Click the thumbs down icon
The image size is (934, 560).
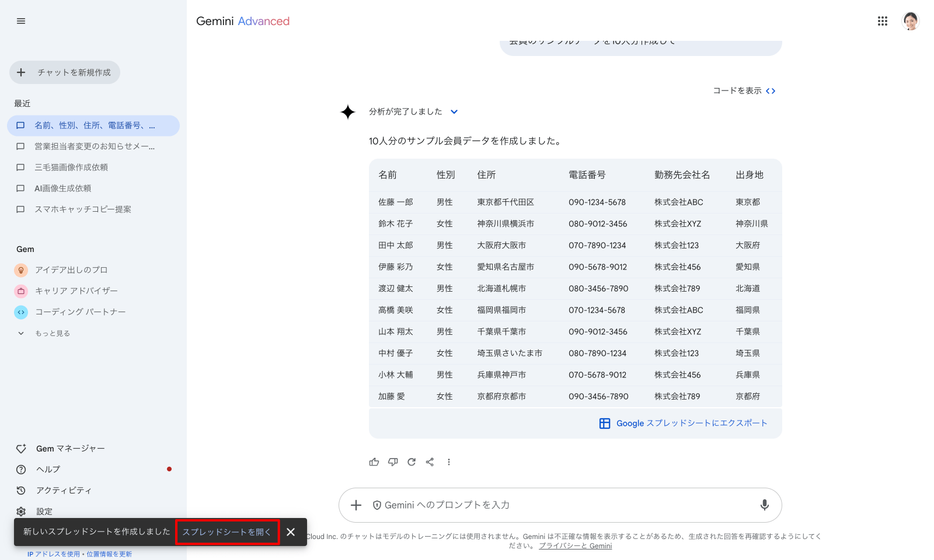click(393, 462)
